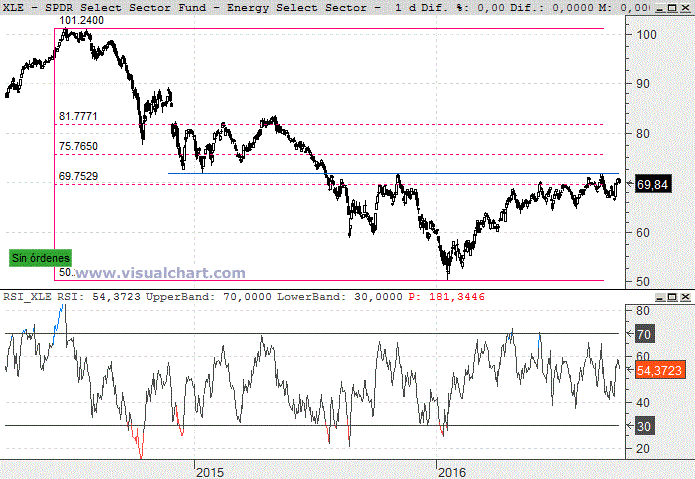Screen dimensions: 695x479
Task: Minimize the XLE price chart window
Action: pyautogui.click(x=660, y=8)
